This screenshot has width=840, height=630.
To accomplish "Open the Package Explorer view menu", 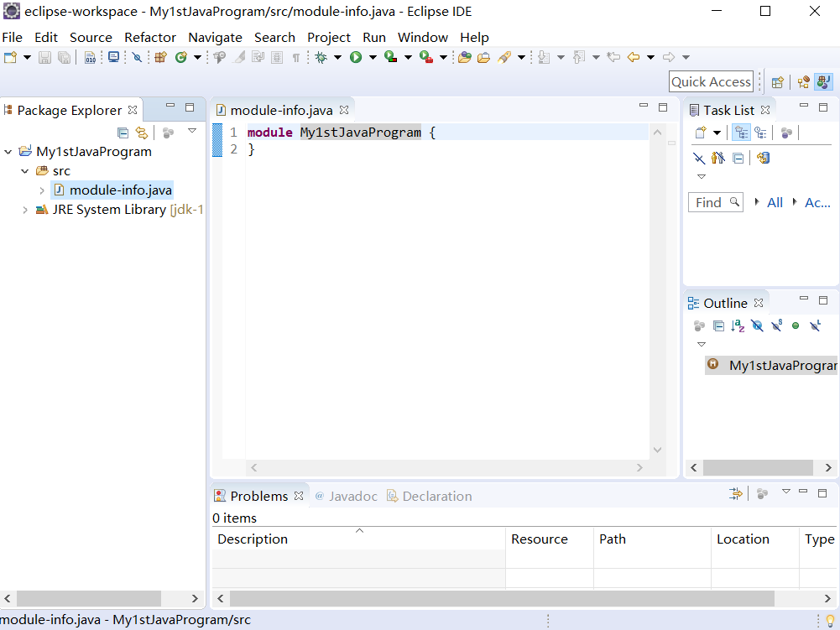I will (192, 131).
